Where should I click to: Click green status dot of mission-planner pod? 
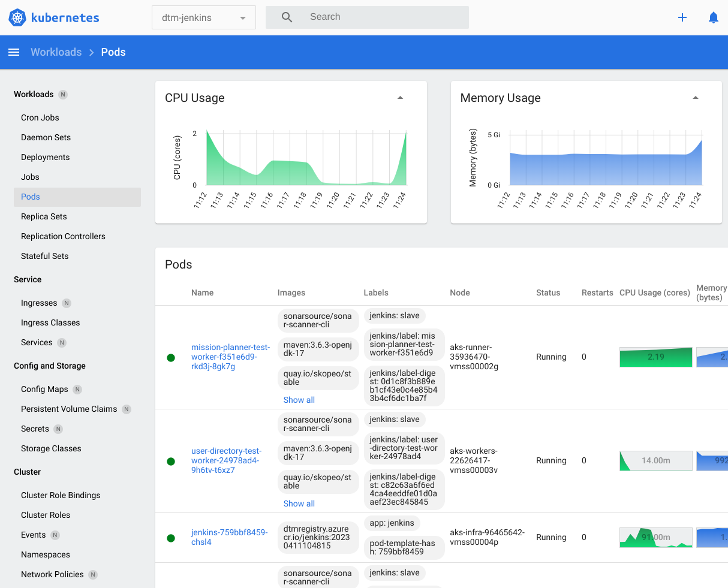click(x=171, y=358)
